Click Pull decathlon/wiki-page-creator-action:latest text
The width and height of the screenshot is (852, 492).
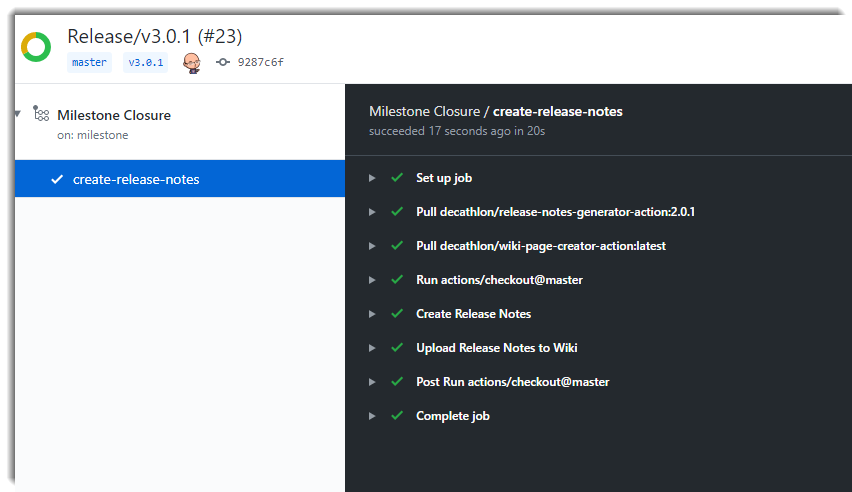point(541,246)
